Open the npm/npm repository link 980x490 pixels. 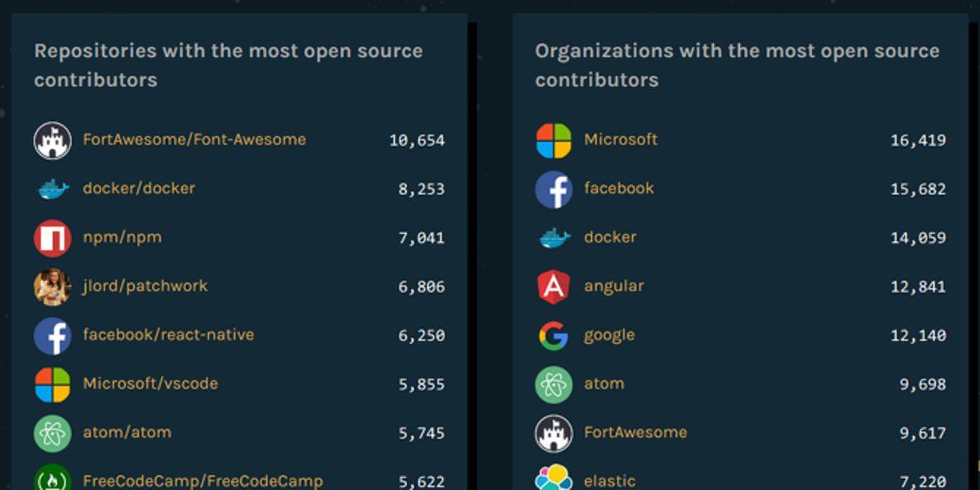click(122, 238)
